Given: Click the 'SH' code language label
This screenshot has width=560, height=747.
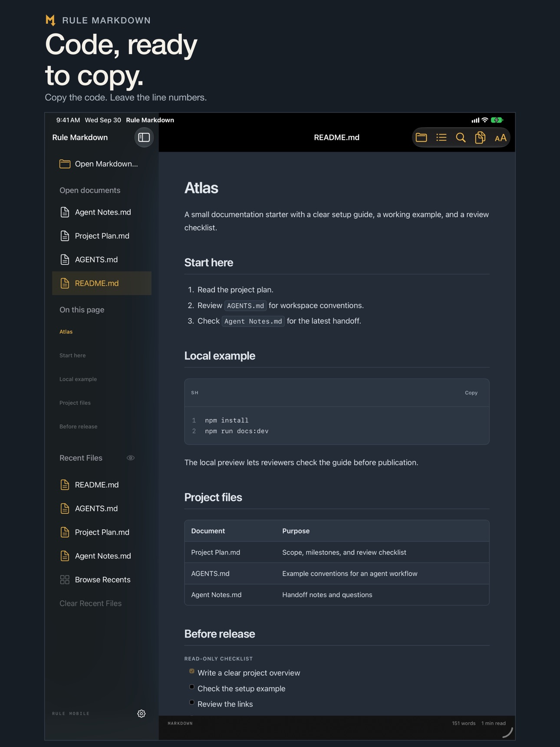Looking at the screenshot, I should click(x=195, y=393).
